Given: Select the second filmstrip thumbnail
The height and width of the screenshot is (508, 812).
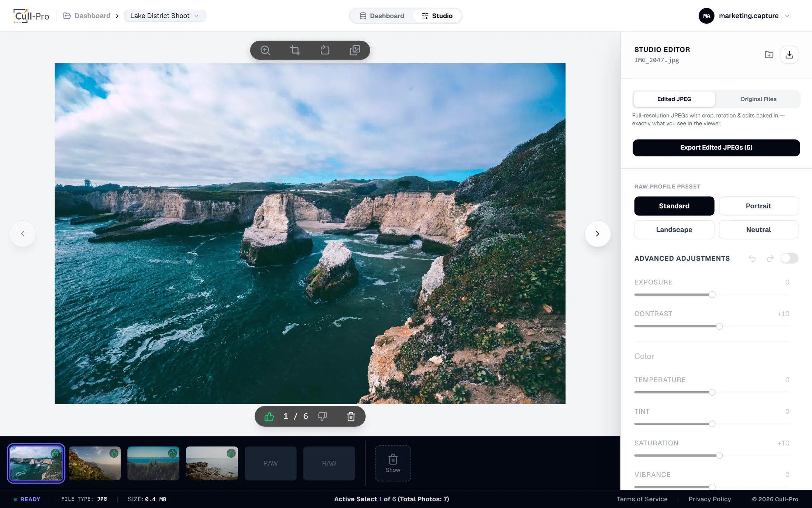Looking at the screenshot, I should (94, 463).
